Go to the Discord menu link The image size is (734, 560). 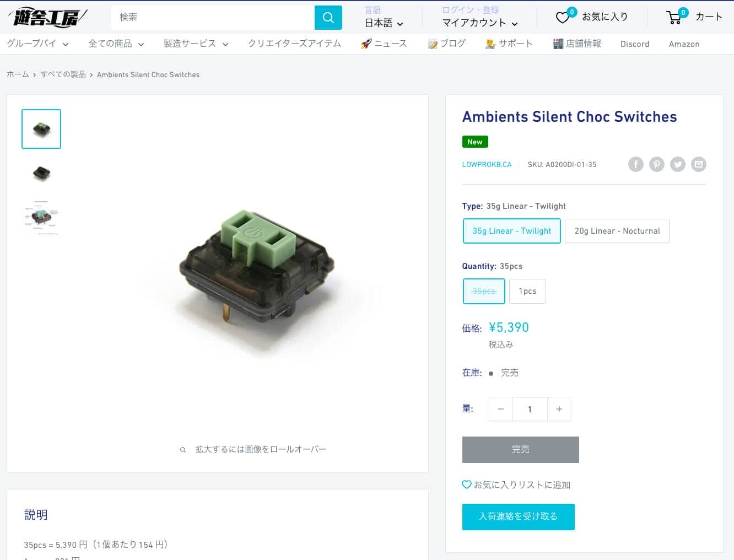click(x=635, y=44)
